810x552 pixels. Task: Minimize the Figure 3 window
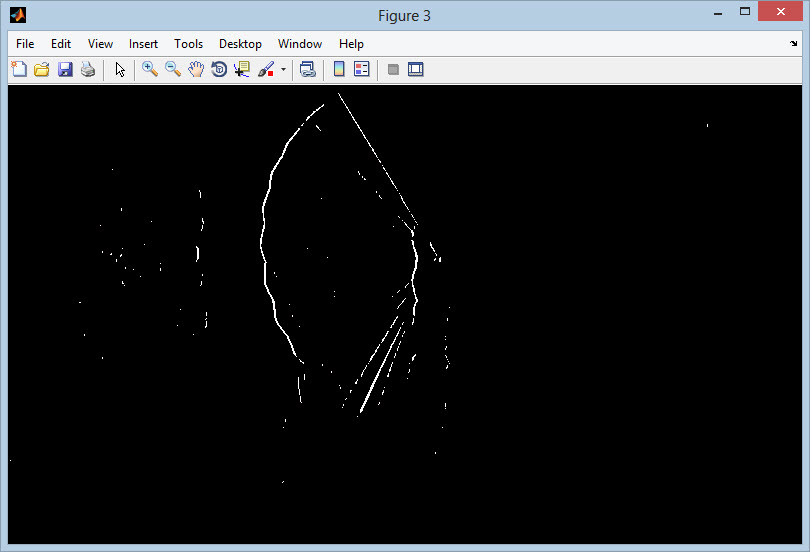718,13
